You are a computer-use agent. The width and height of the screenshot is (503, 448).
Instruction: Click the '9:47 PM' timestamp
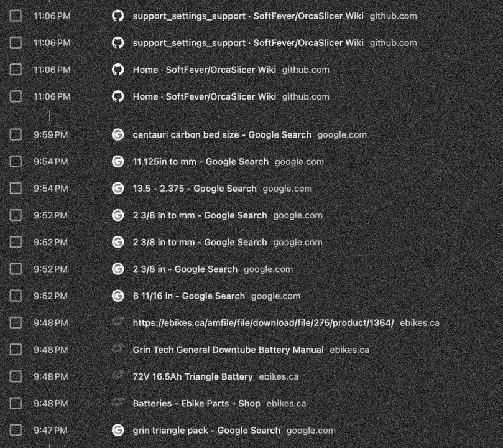click(x=51, y=431)
